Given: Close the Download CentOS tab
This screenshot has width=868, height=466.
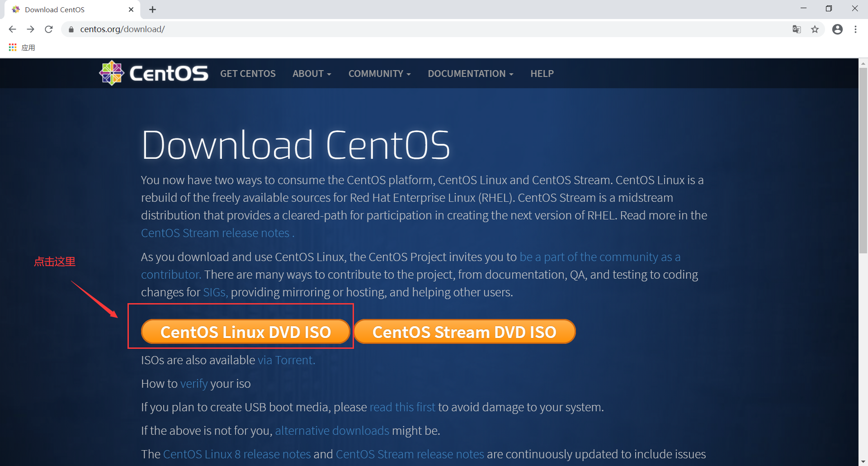Looking at the screenshot, I should click(131, 10).
